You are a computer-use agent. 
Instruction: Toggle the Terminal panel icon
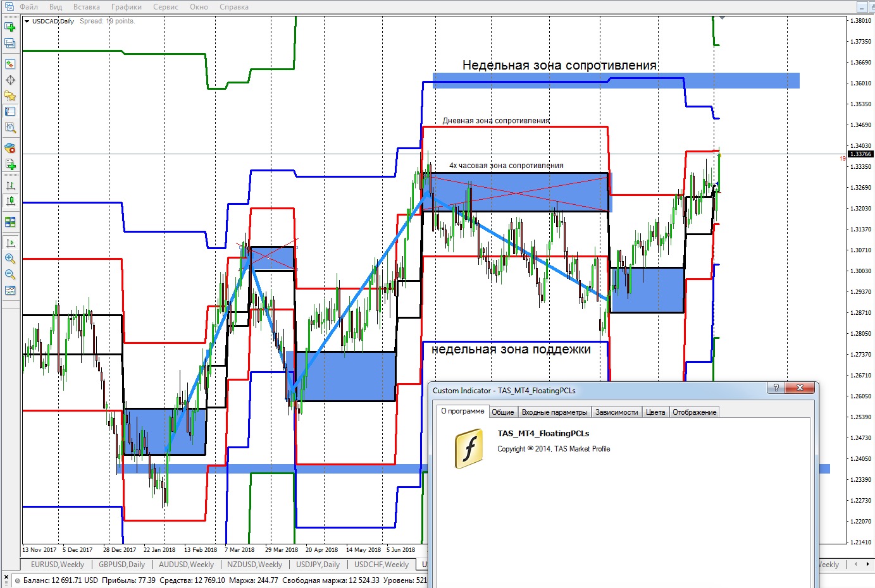(x=10, y=112)
